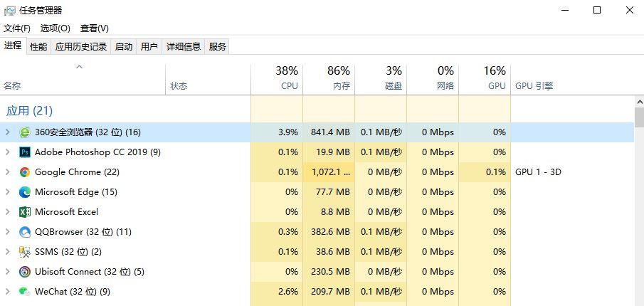
Task: Click the Ubisoft Connect icon
Action: click(x=25, y=272)
